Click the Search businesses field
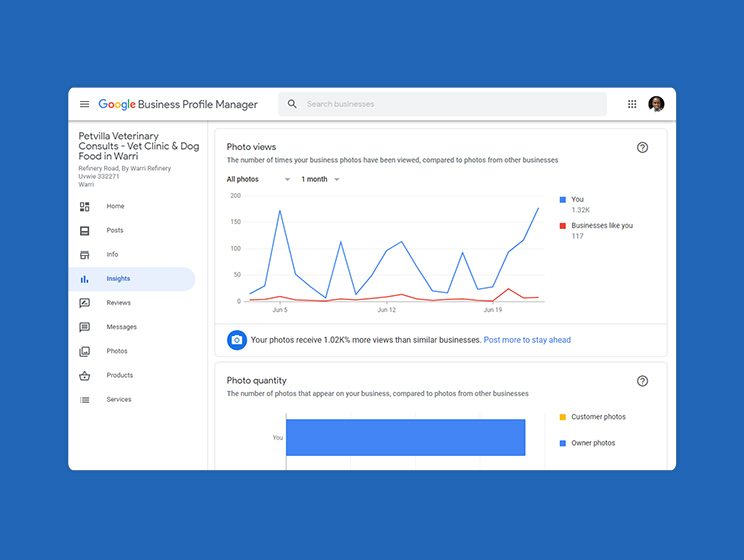 [442, 104]
